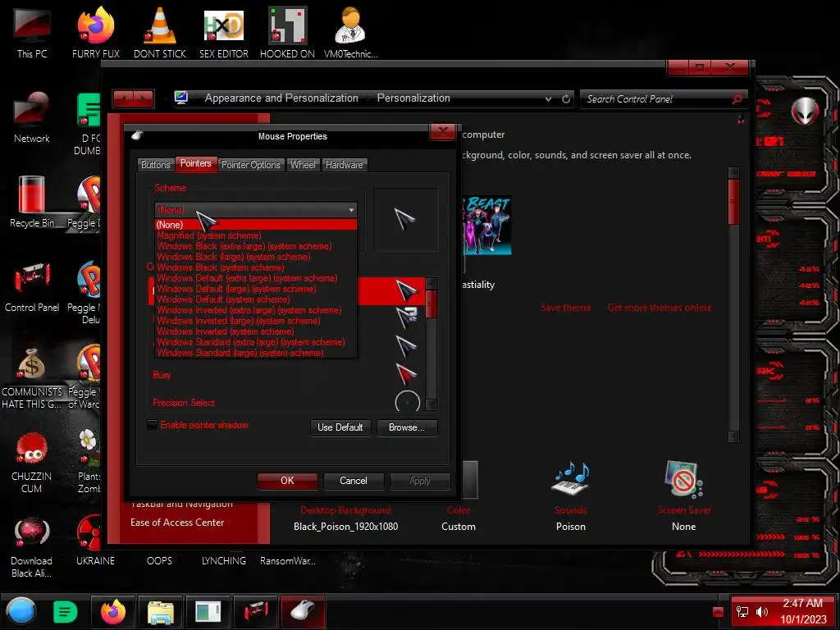Click the themes list scrollbar thumb

734,202
